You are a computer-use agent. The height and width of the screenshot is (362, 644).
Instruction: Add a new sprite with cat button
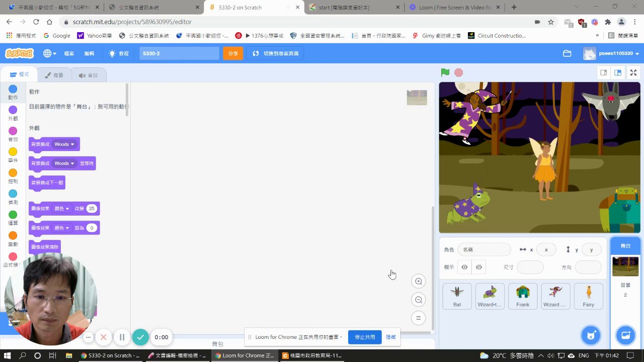[x=591, y=335]
